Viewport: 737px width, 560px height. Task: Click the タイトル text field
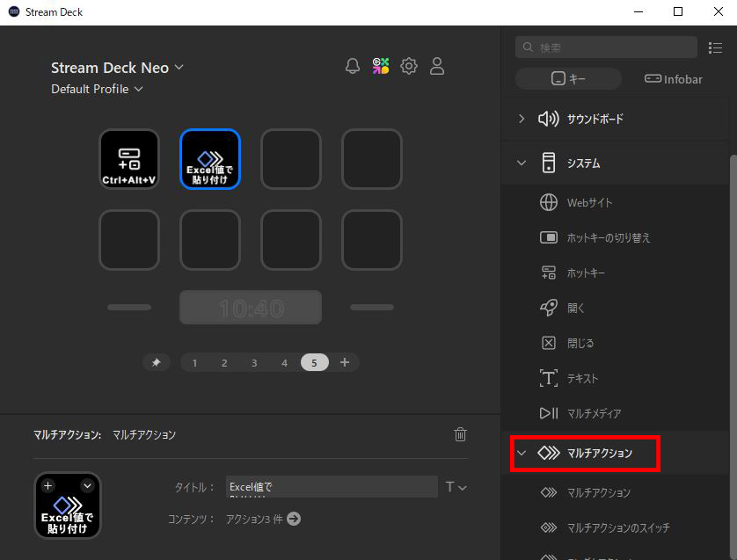tap(332, 487)
